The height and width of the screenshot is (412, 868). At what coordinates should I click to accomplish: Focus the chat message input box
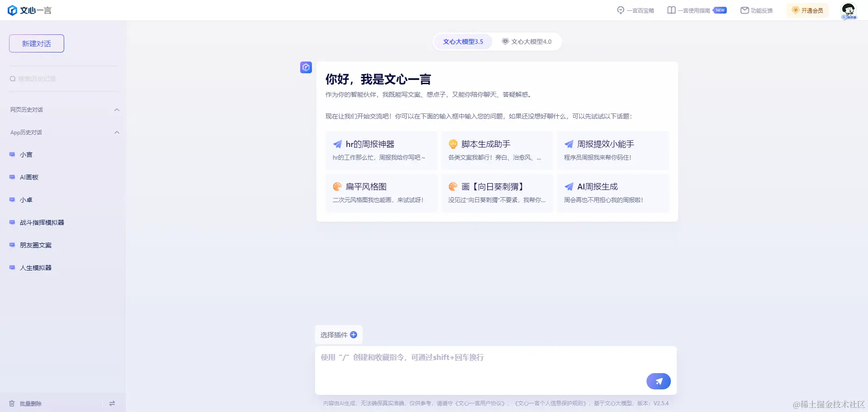[495, 370]
